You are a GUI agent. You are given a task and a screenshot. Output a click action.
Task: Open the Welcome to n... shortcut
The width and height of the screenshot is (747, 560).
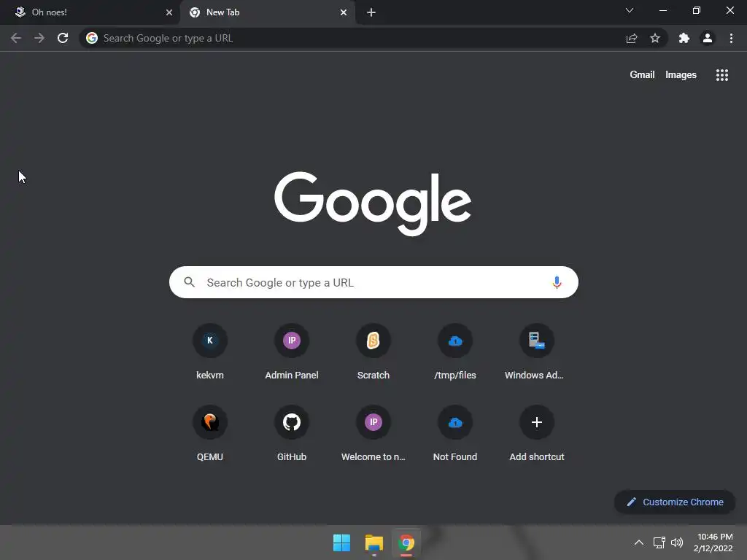(373, 433)
